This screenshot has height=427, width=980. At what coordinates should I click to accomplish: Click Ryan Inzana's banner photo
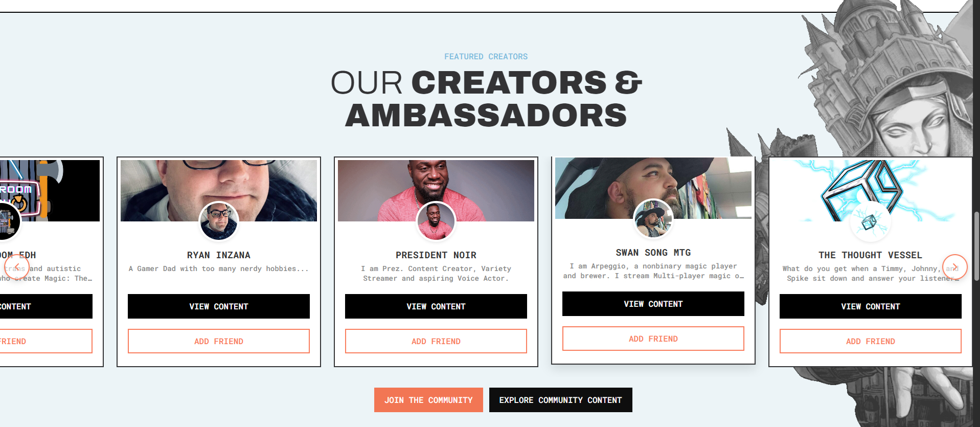(219, 190)
